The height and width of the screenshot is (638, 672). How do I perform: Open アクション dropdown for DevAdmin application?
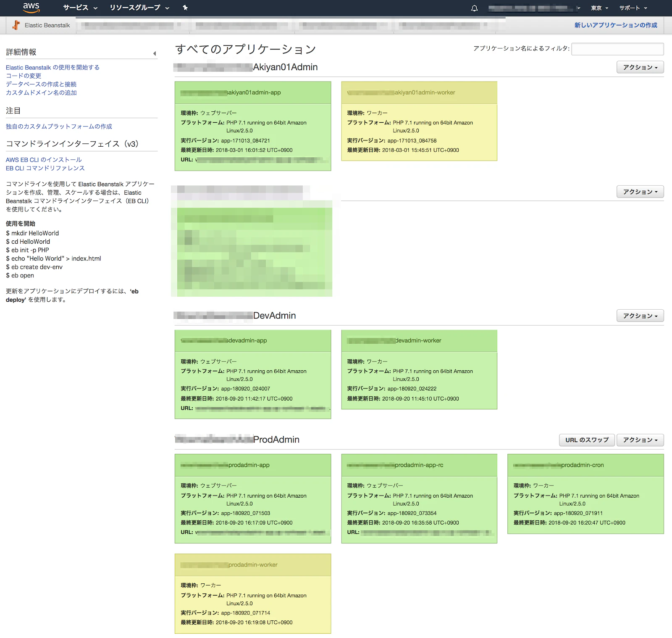(x=640, y=316)
